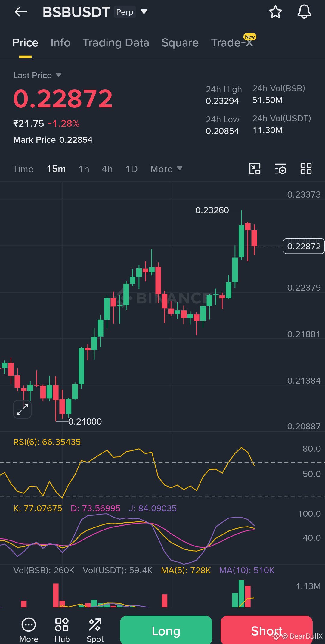
Task: Expand the BSBUSDT pair selector arrow
Action: pos(144,12)
